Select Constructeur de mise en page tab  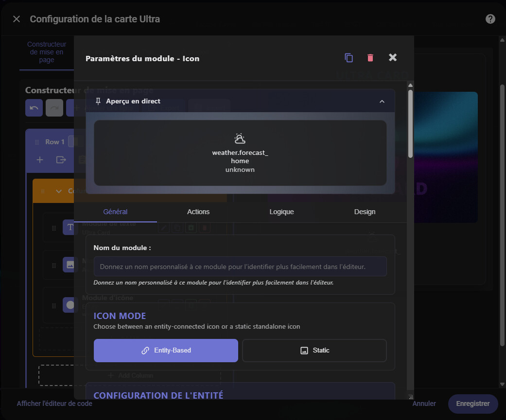coord(47,52)
